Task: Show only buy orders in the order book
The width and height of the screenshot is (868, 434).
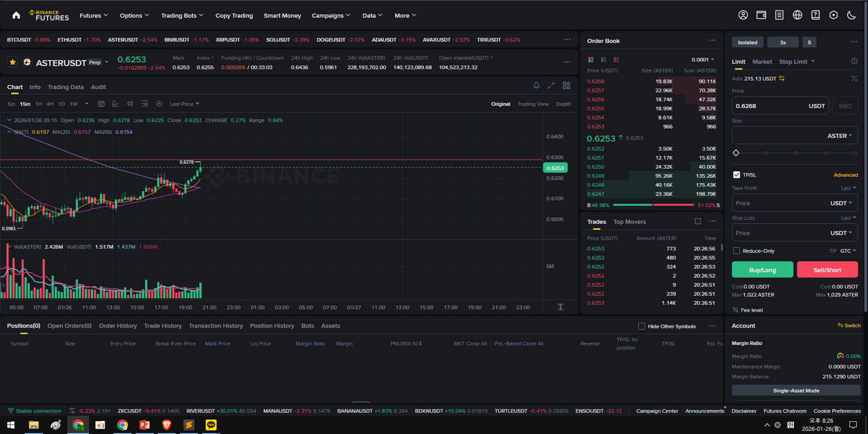Action: pos(604,60)
